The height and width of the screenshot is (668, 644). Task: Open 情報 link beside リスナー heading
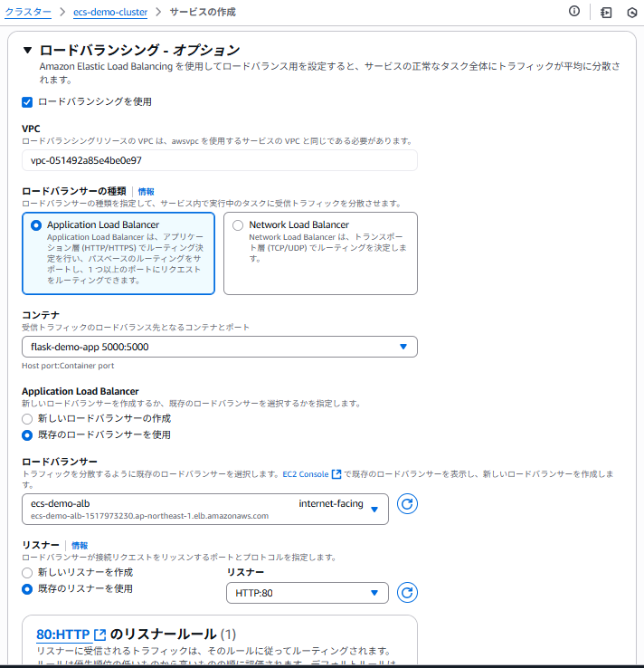point(80,545)
